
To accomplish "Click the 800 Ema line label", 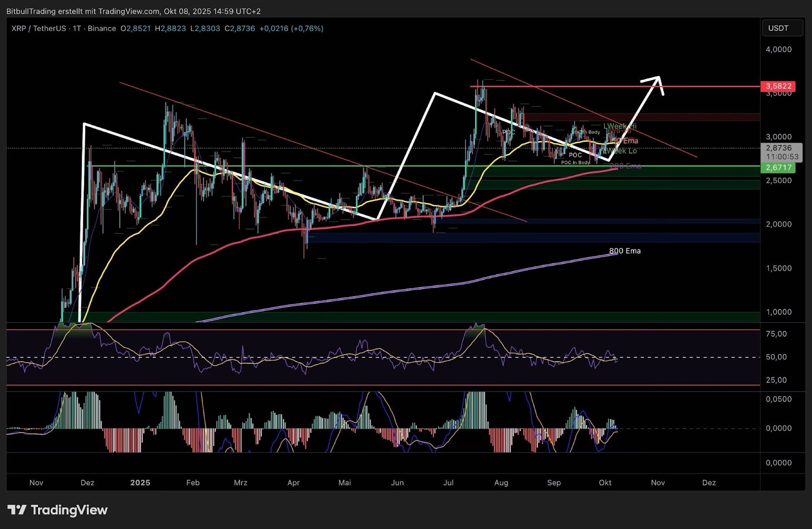I will [x=625, y=251].
